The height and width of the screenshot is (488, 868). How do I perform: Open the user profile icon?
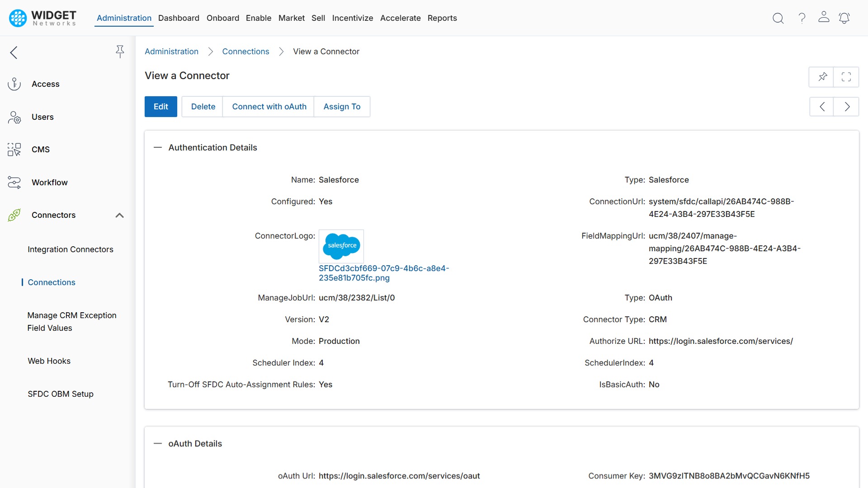[824, 17]
